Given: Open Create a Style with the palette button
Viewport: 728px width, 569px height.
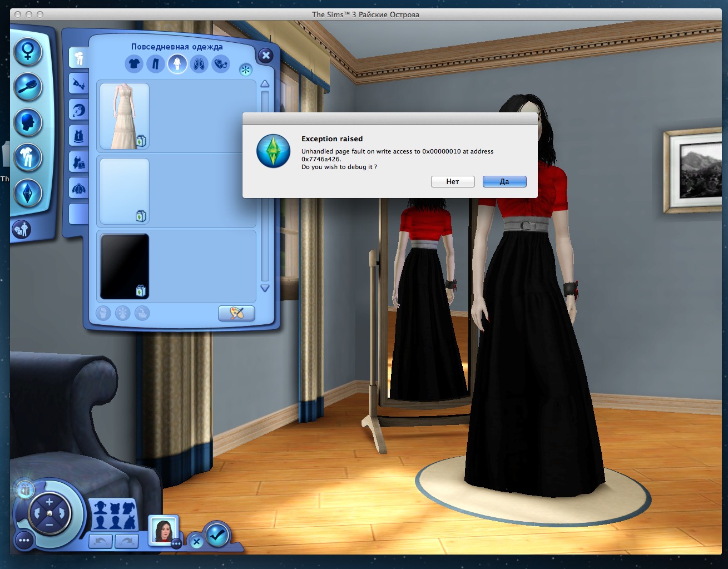Looking at the screenshot, I should point(236,313).
